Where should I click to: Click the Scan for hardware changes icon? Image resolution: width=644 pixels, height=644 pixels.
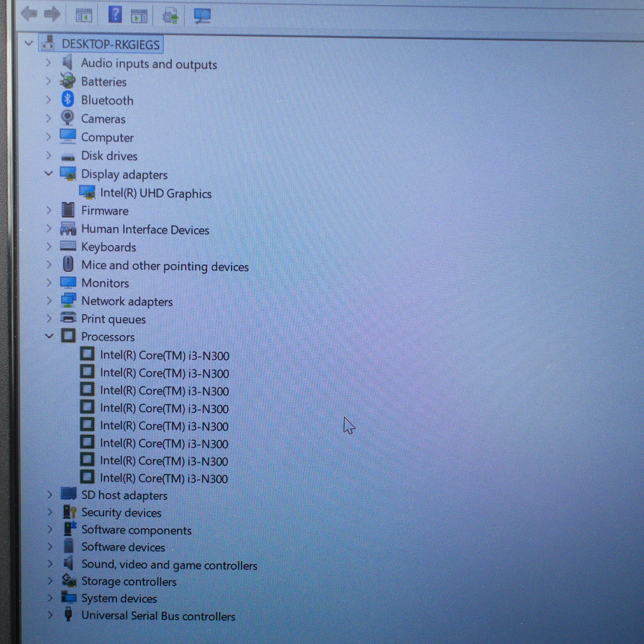tap(202, 16)
